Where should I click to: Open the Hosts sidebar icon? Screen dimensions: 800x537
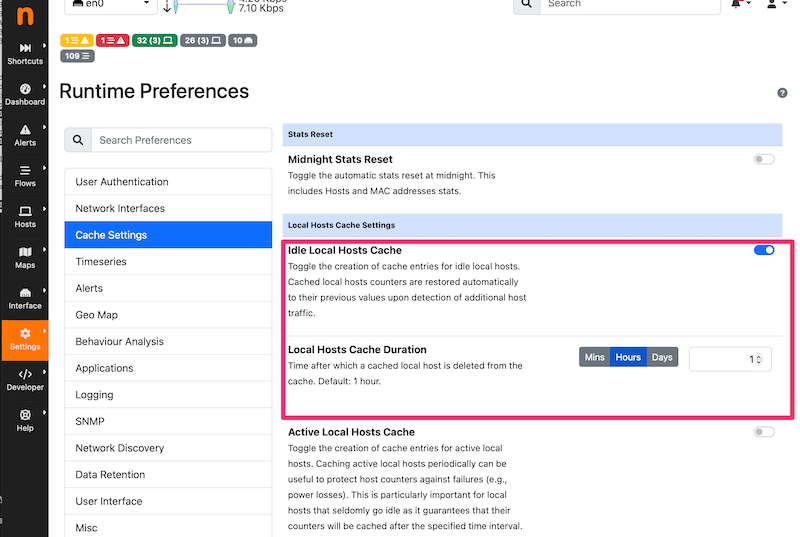(25, 216)
